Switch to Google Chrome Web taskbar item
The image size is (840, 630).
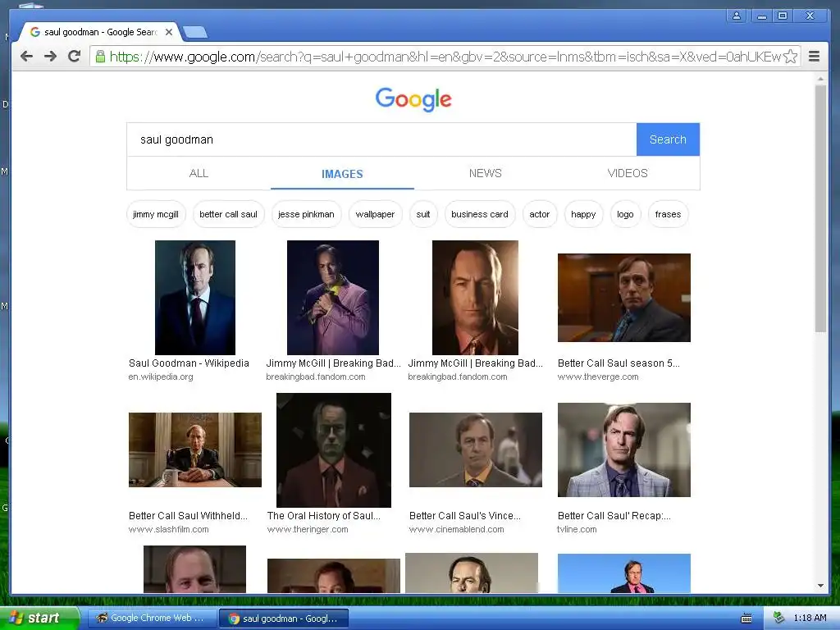151,618
